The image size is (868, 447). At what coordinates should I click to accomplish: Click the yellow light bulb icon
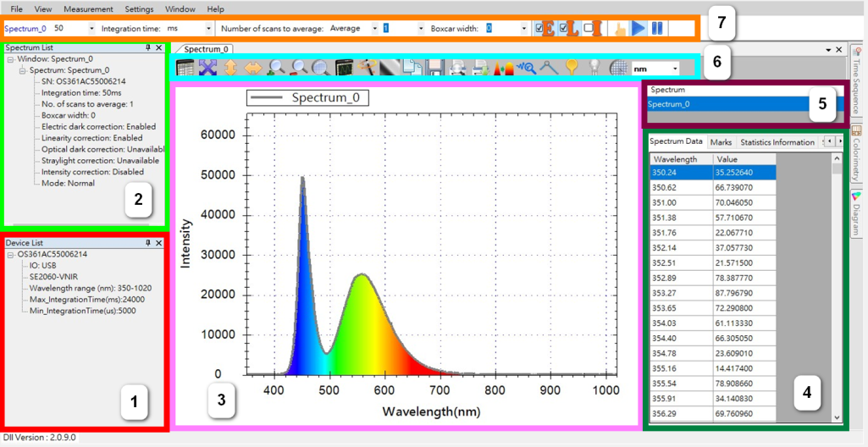572,68
